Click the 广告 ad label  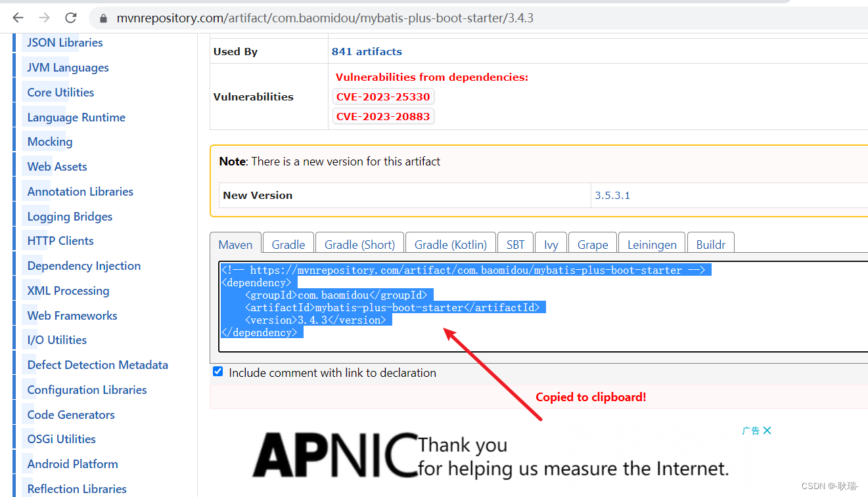pos(751,431)
